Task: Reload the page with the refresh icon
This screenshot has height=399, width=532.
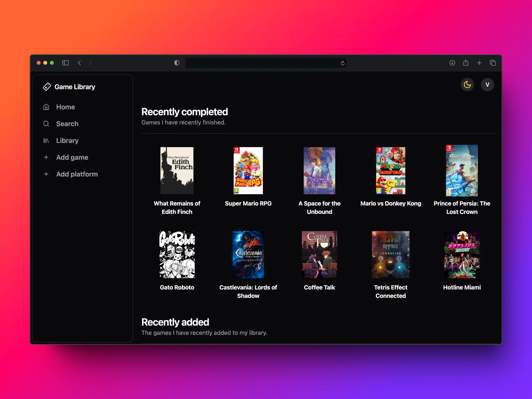Action: (x=342, y=63)
